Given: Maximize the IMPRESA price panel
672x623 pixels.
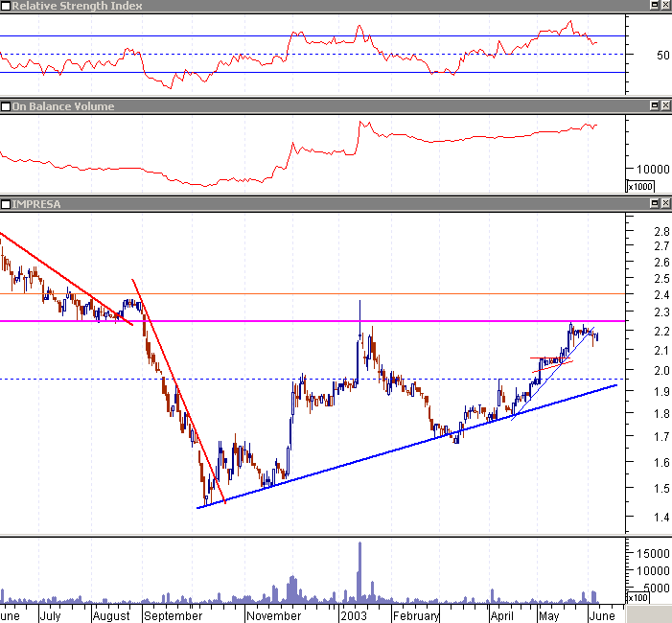Looking at the screenshot, I should click(x=655, y=203).
